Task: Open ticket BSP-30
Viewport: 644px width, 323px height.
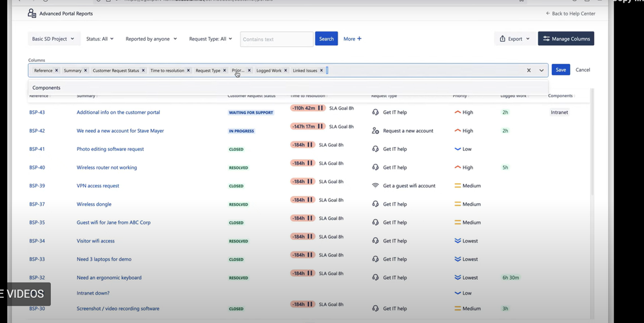Action: (37, 308)
